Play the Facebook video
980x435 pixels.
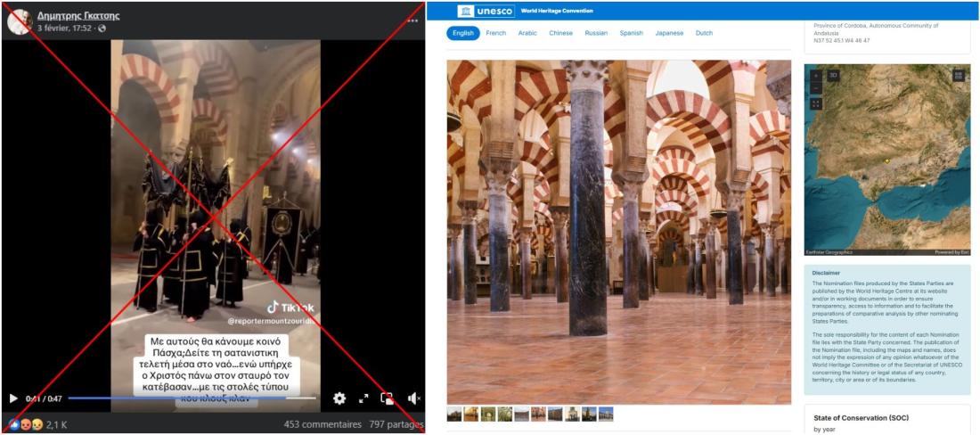click(13, 398)
